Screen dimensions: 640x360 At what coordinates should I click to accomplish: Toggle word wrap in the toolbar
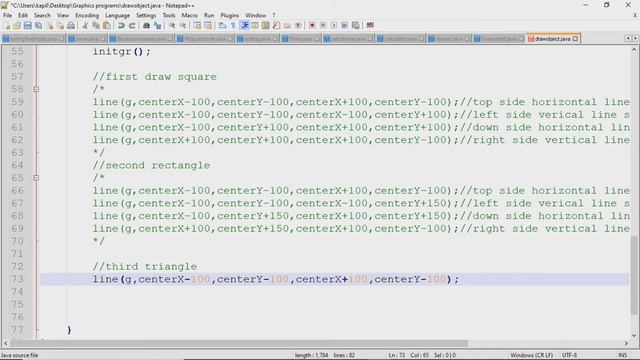222,26
